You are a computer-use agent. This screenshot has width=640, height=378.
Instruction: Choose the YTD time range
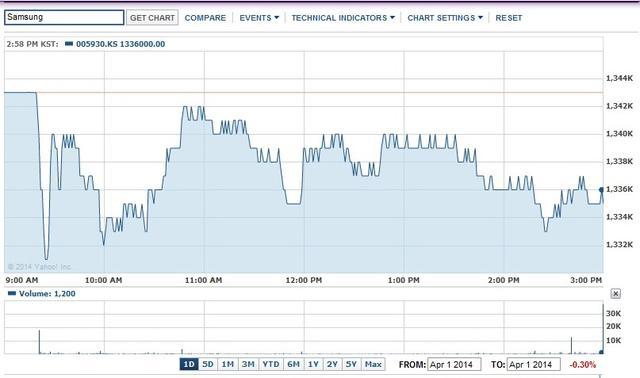(x=271, y=364)
